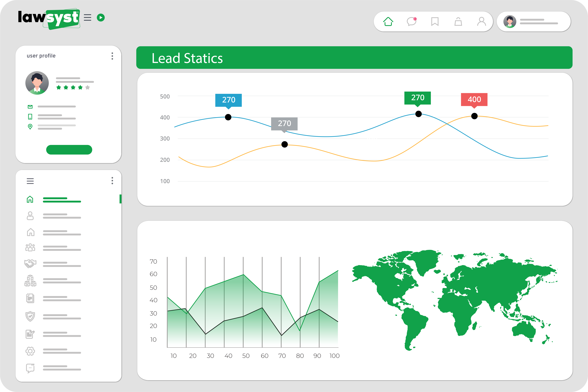This screenshot has height=392, width=588.
Task: Open the user profile card three-dot menu
Action: (x=112, y=56)
